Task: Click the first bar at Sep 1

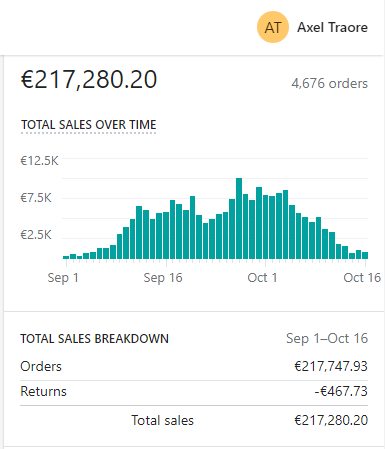Action: point(66,257)
